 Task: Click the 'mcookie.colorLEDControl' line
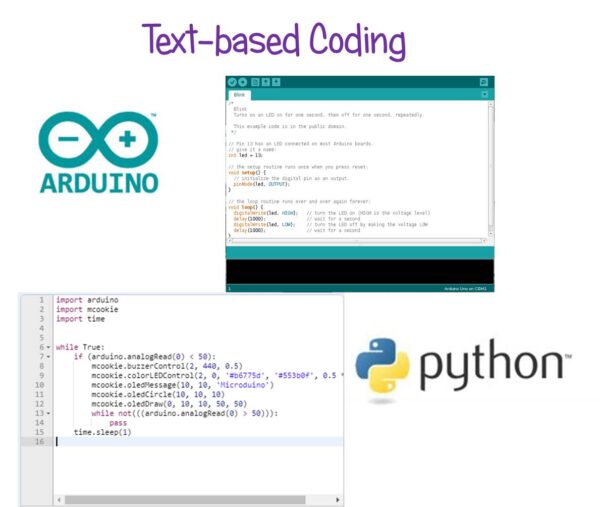tap(217, 376)
